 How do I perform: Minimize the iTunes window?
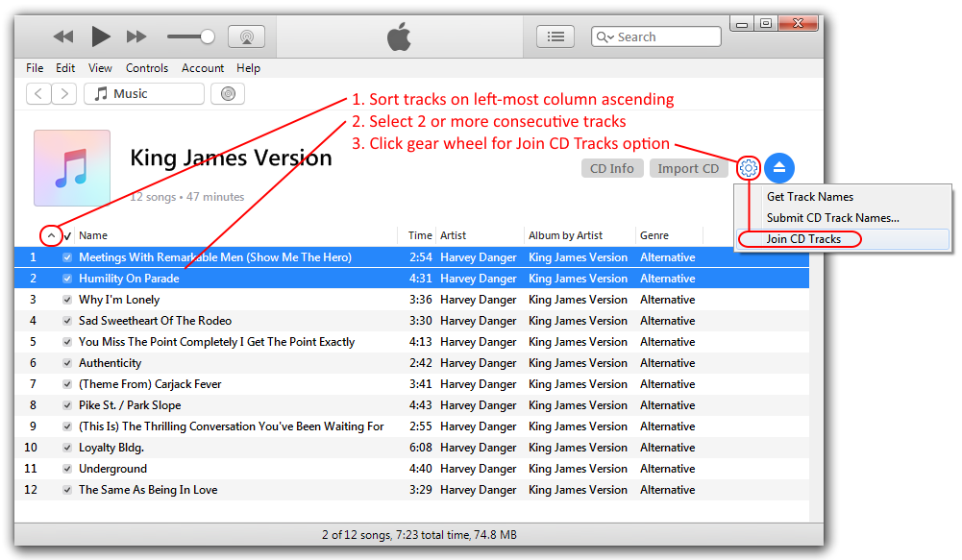click(742, 24)
